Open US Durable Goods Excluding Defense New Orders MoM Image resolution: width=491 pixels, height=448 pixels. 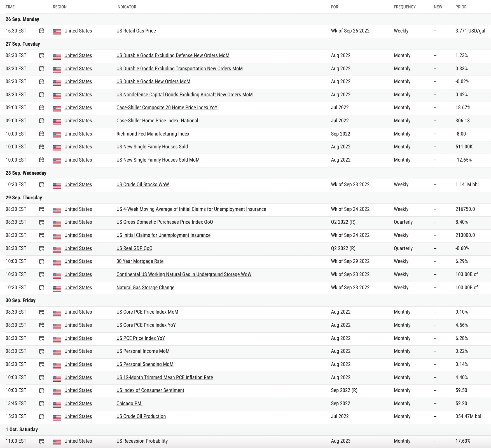point(173,55)
